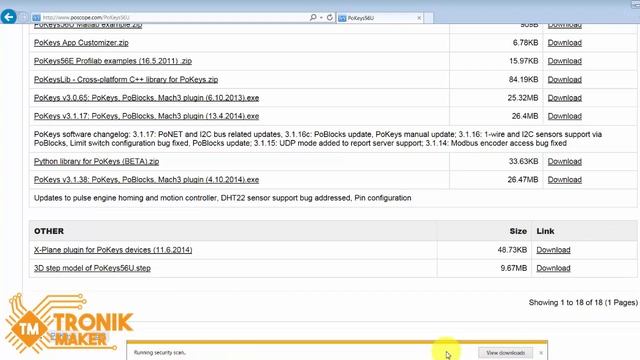Refresh the page with the reload icon
Viewport: 640px width, 360px height.
pyautogui.click(x=329, y=18)
